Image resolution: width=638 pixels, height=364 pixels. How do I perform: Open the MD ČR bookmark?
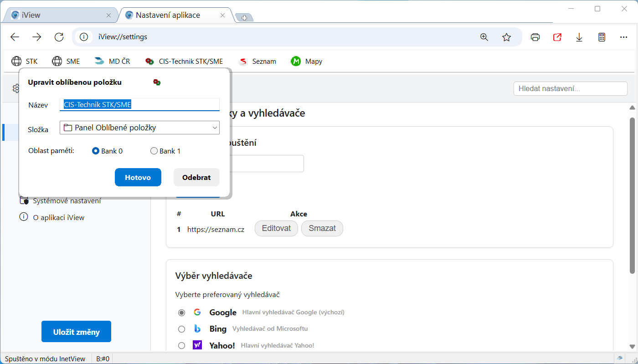(x=112, y=61)
